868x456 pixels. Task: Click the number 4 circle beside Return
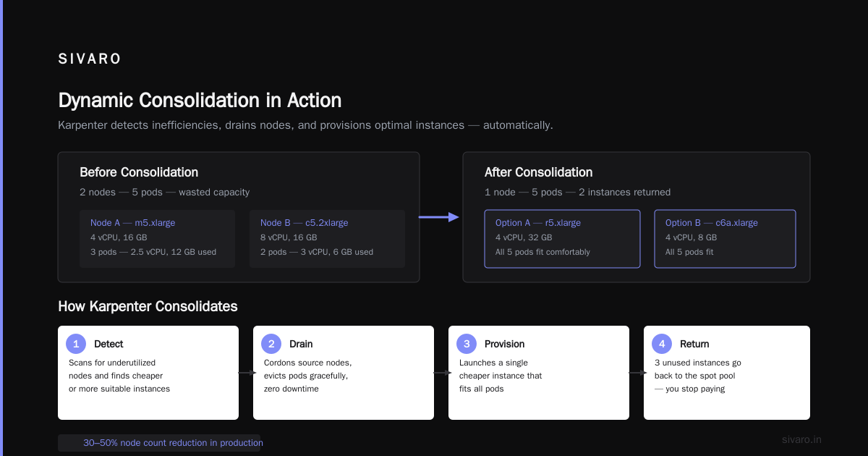662,344
